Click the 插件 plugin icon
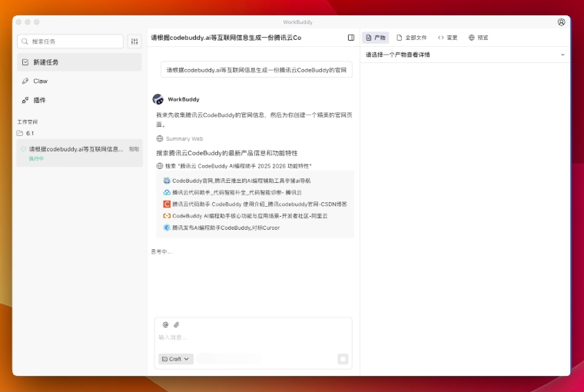The height and width of the screenshot is (392, 584). [25, 100]
